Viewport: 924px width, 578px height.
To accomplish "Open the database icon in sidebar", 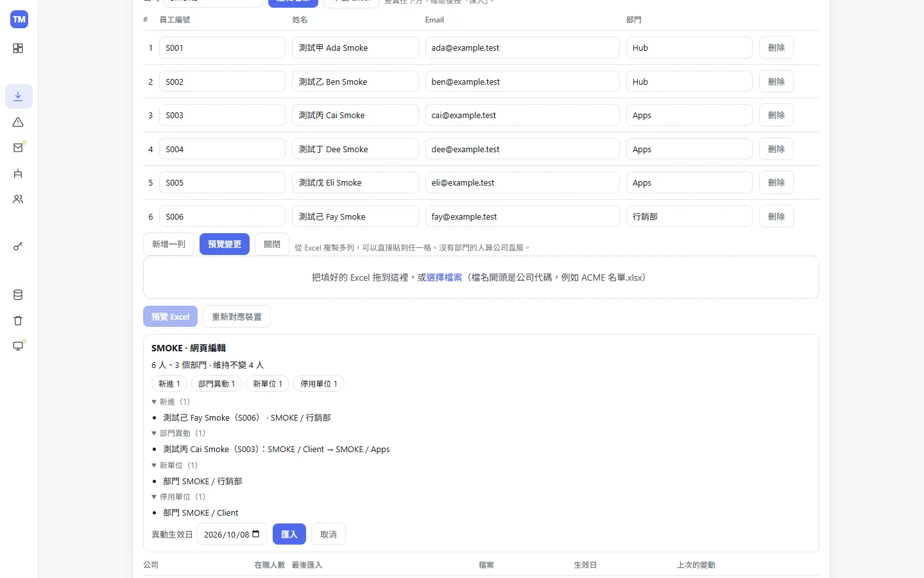I will 18,295.
